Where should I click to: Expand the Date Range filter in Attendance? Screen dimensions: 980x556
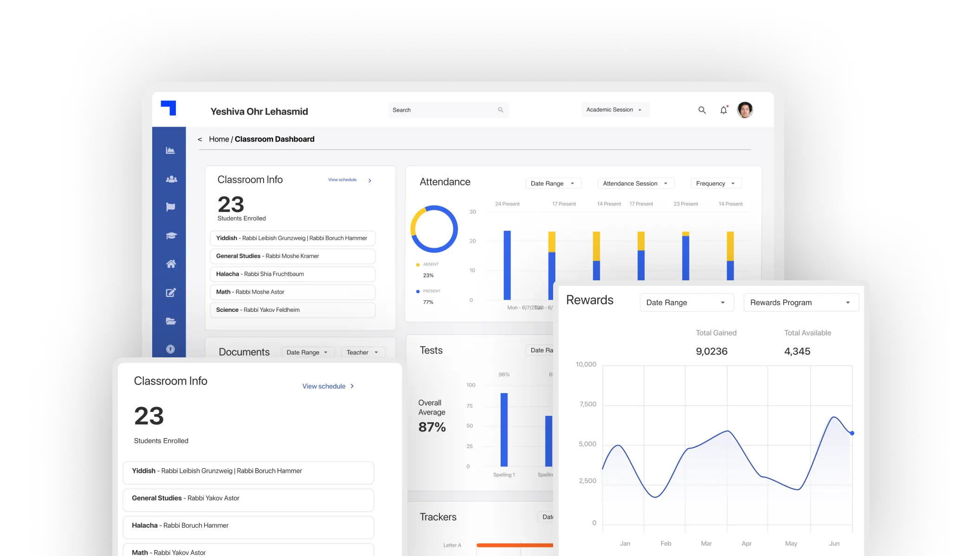click(x=553, y=183)
